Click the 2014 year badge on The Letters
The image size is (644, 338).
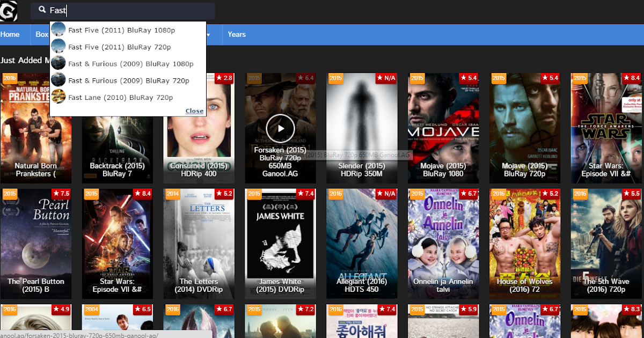173,194
